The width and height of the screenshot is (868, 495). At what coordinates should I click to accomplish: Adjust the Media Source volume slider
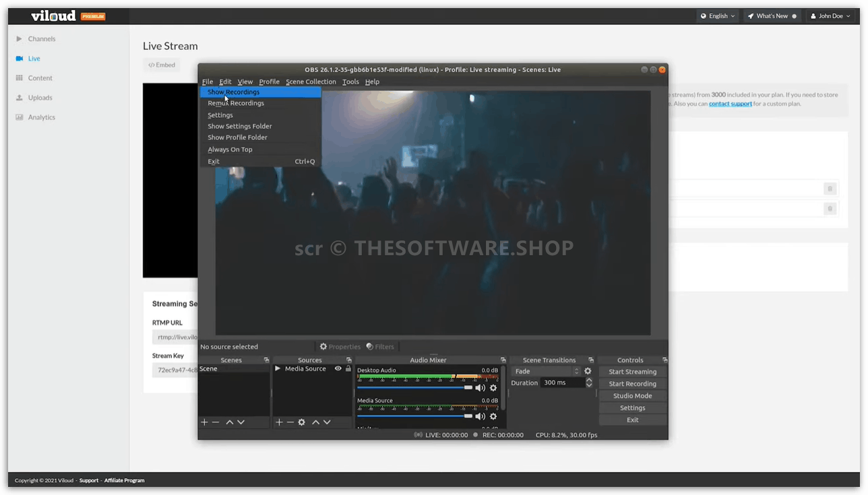414,416
